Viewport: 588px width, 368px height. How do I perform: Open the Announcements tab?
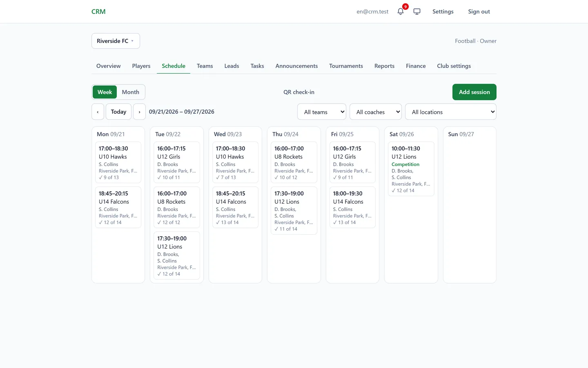[296, 66]
